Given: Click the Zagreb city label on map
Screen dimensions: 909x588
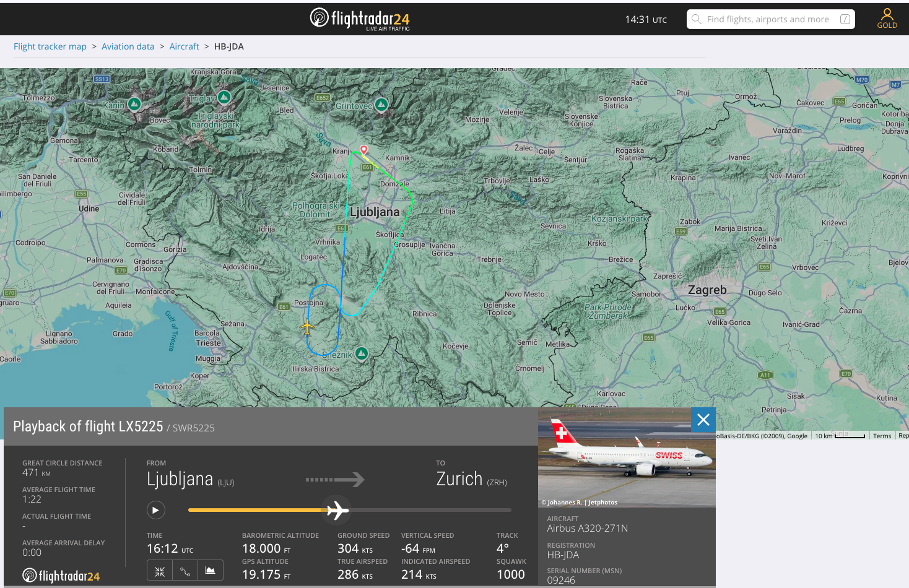Looking at the screenshot, I should [x=707, y=290].
